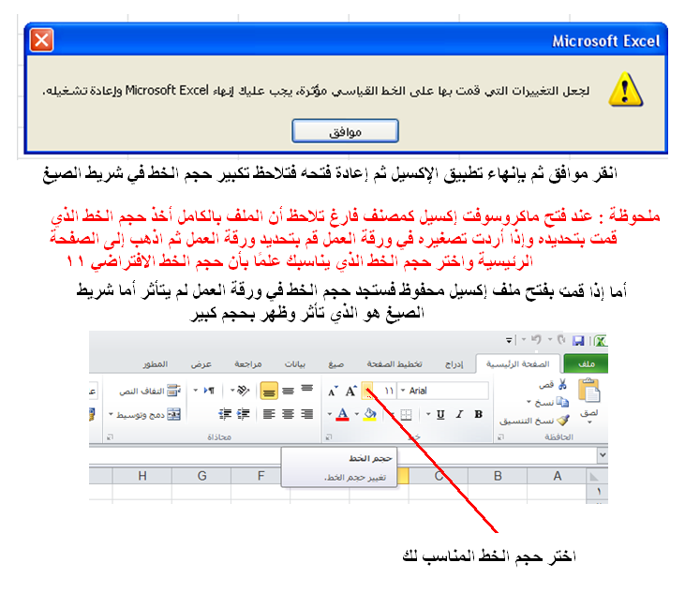Click the right Indent icon next to alignment buttons
The image size is (700, 607).
[x=244, y=414]
